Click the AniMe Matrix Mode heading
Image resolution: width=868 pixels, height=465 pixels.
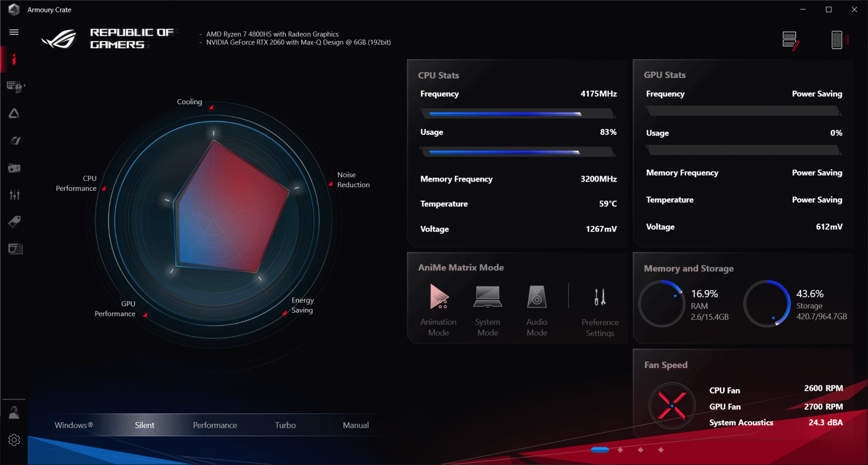pos(461,268)
